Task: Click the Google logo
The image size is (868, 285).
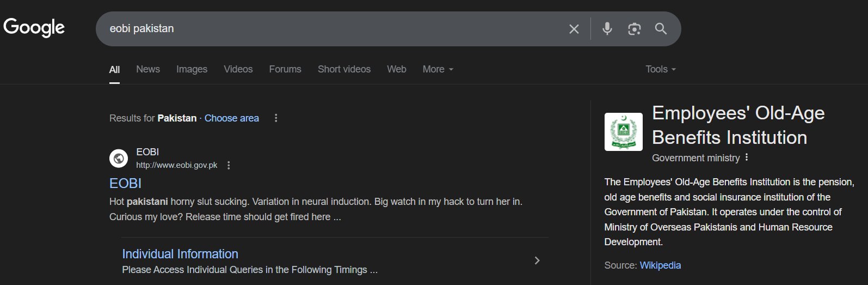Action: pos(34,27)
